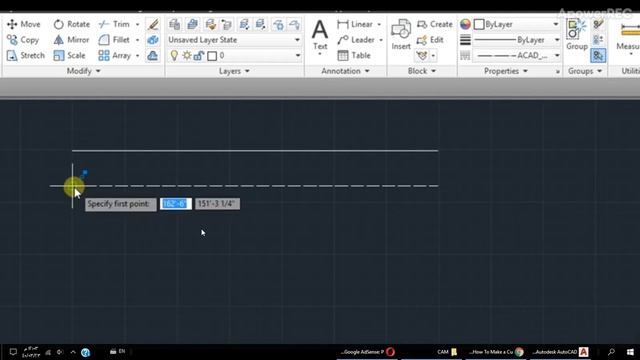Open Layer Properties manager icon
The width and height of the screenshot is (640, 360).
(x=175, y=24)
